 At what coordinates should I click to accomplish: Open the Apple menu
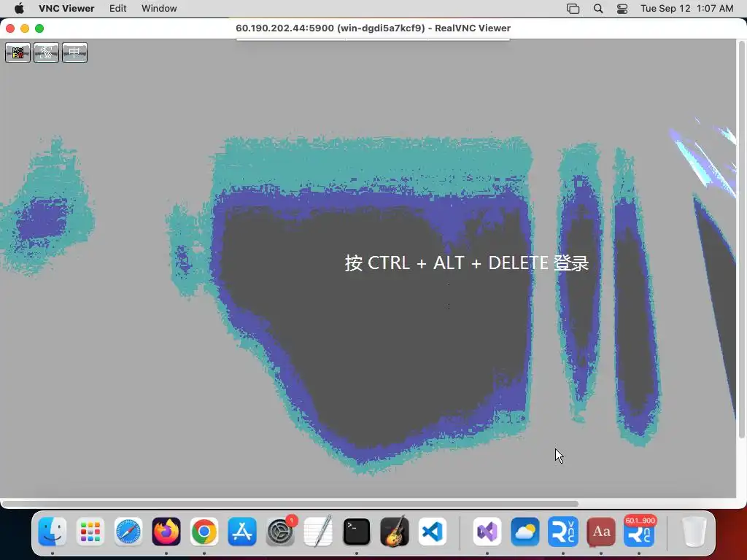[19, 9]
